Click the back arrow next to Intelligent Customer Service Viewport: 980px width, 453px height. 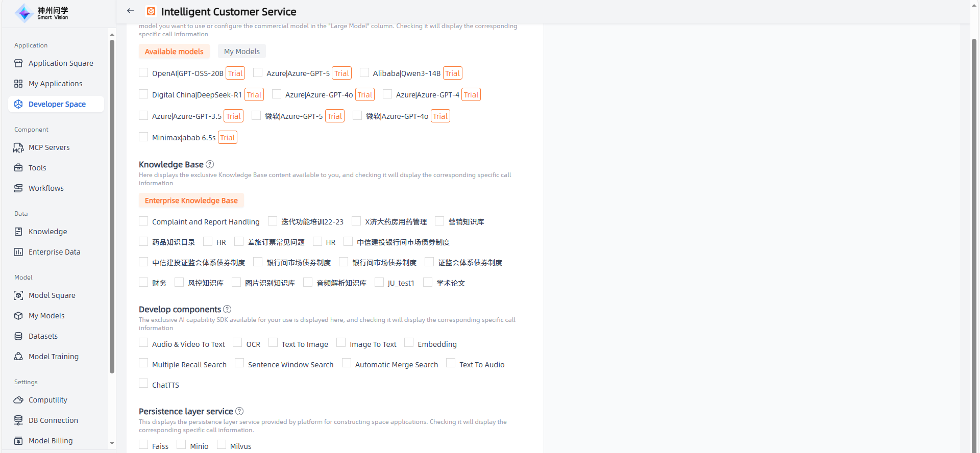131,11
